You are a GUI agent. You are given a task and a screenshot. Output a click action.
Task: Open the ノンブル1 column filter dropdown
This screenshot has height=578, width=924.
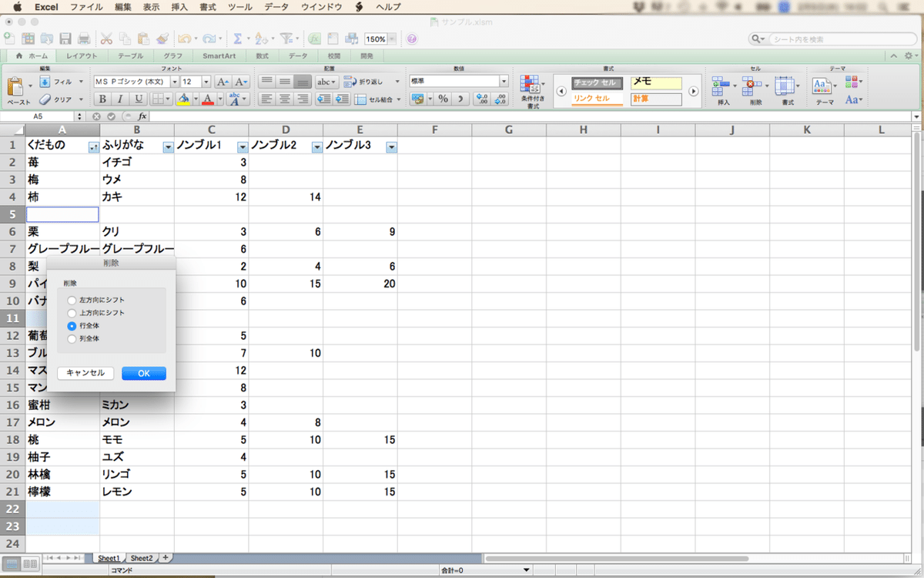click(243, 147)
